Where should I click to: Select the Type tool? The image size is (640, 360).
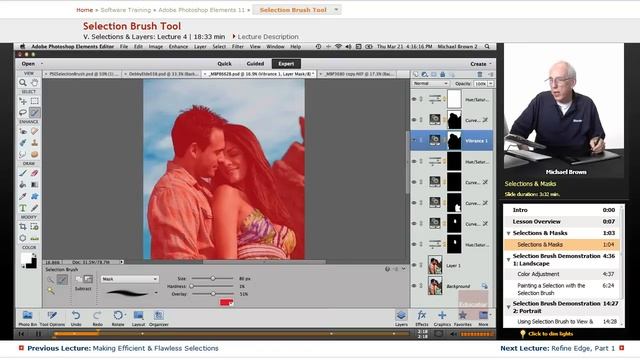(23, 208)
